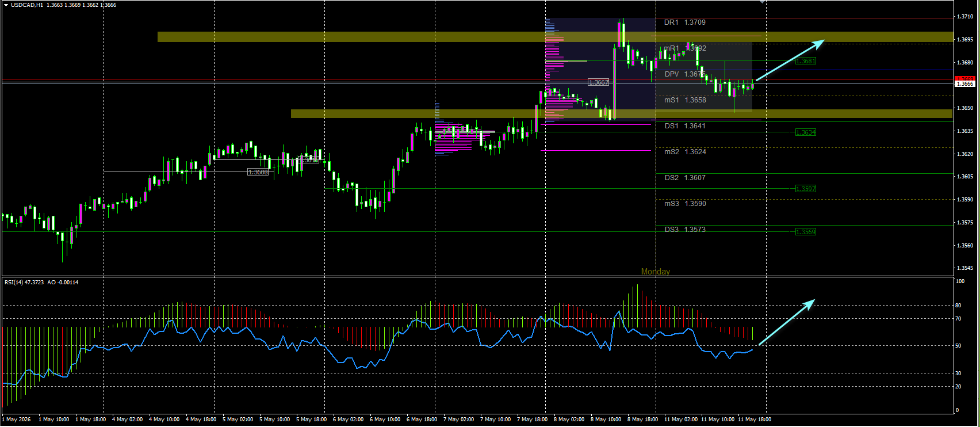Click the mR1 1.3692 pivot label
This screenshot has width=980, height=427.
(x=685, y=48)
